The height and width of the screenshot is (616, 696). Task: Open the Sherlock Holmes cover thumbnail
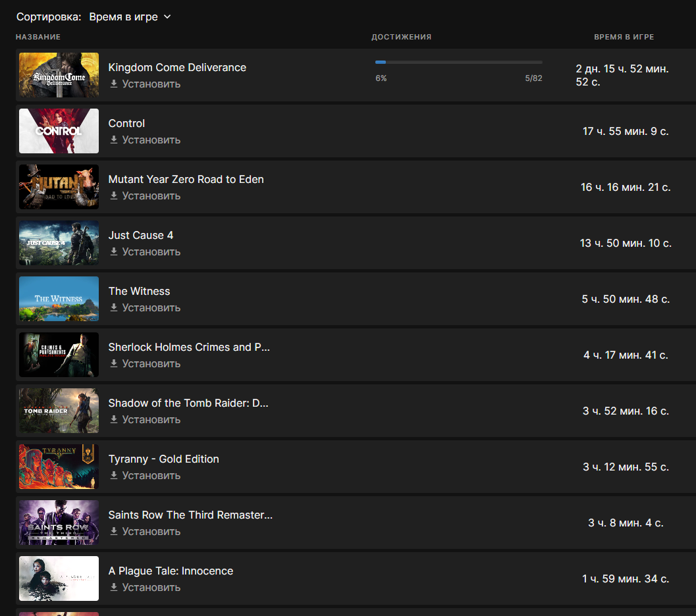point(59,354)
